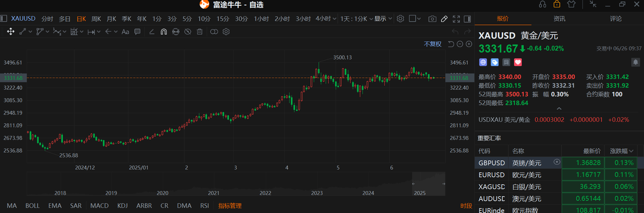This screenshot has width=644, height=213.
Task: Switch to 多日 multi-day chart
Action: pos(64,19)
